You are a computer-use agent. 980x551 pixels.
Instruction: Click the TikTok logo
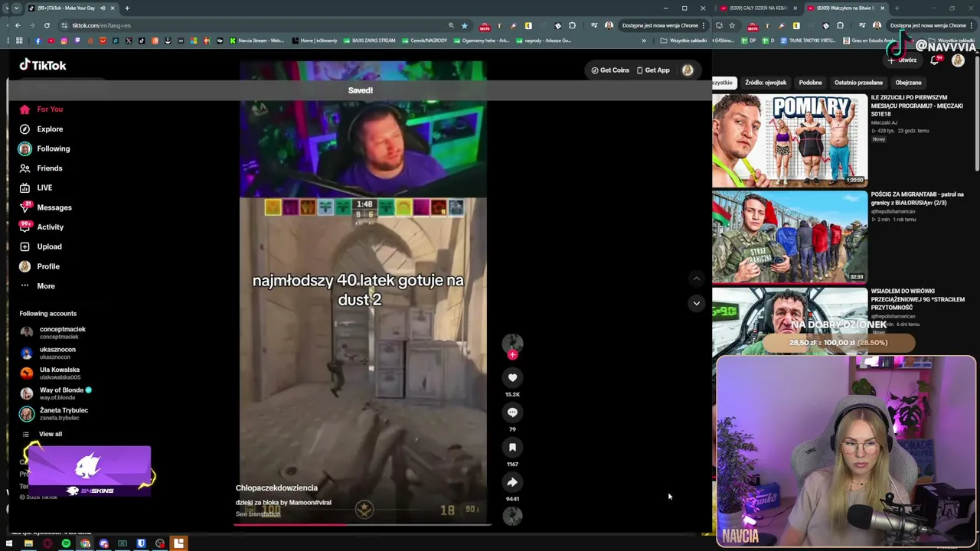pyautogui.click(x=43, y=65)
